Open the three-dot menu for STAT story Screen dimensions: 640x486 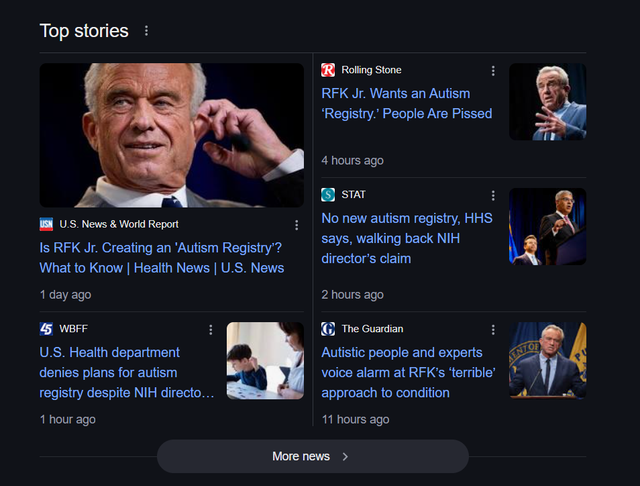(x=493, y=195)
